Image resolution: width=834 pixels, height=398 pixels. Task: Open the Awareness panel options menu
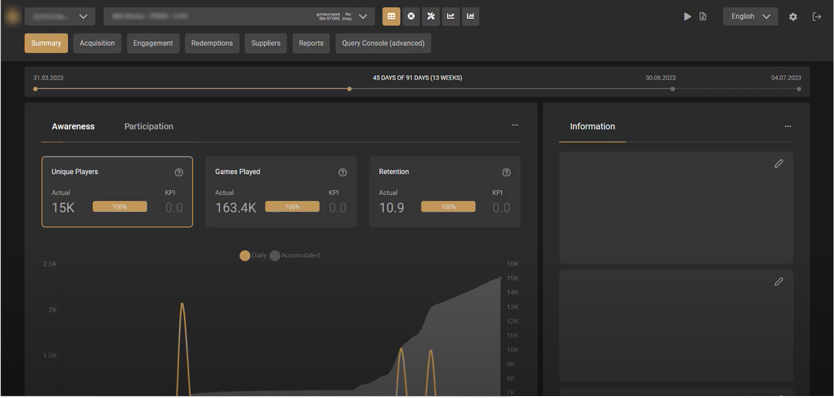(x=515, y=125)
